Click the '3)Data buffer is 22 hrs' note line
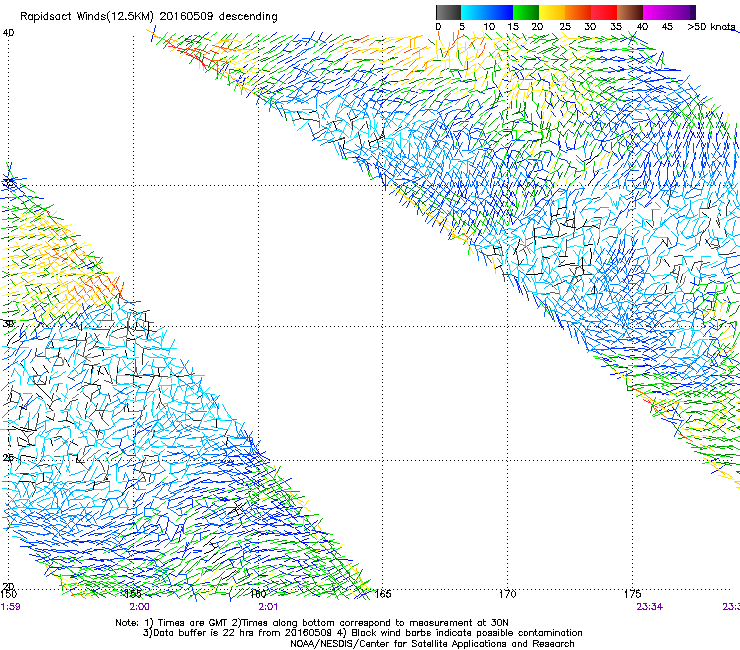 coord(362,633)
